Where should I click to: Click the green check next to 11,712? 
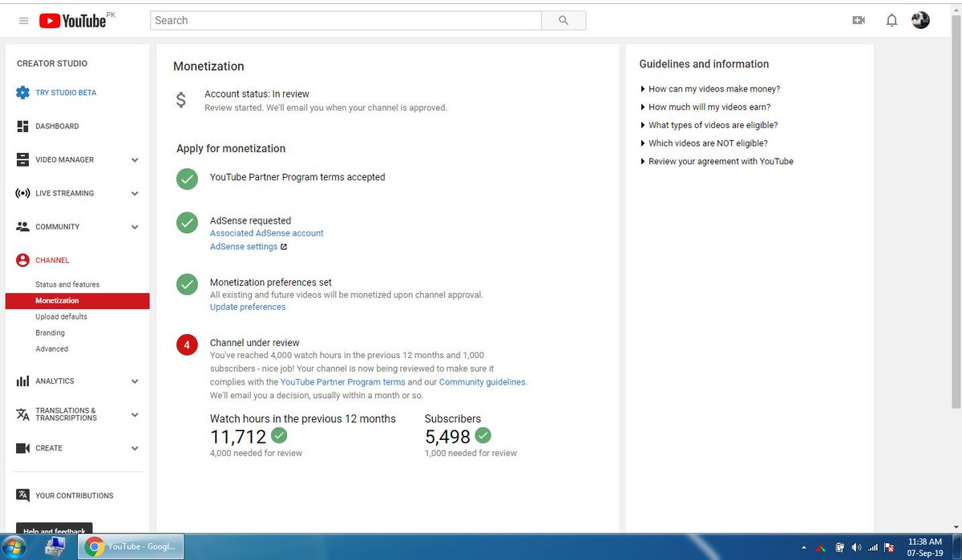279,436
